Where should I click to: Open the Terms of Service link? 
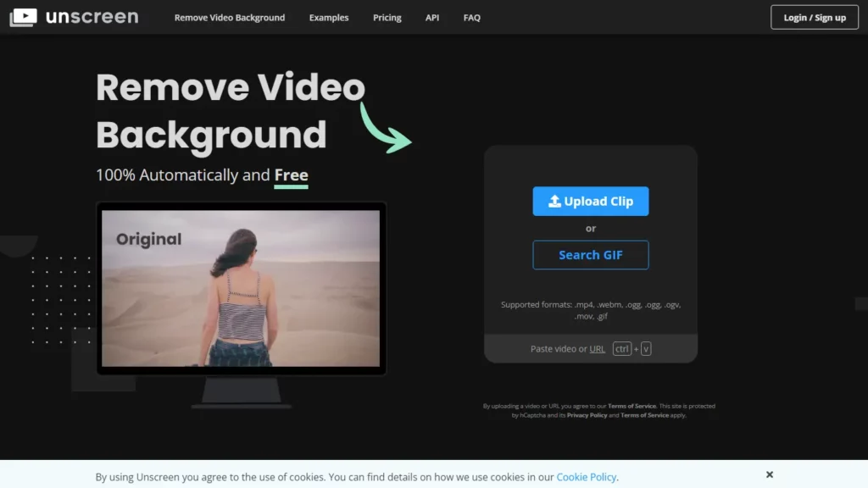(x=632, y=406)
